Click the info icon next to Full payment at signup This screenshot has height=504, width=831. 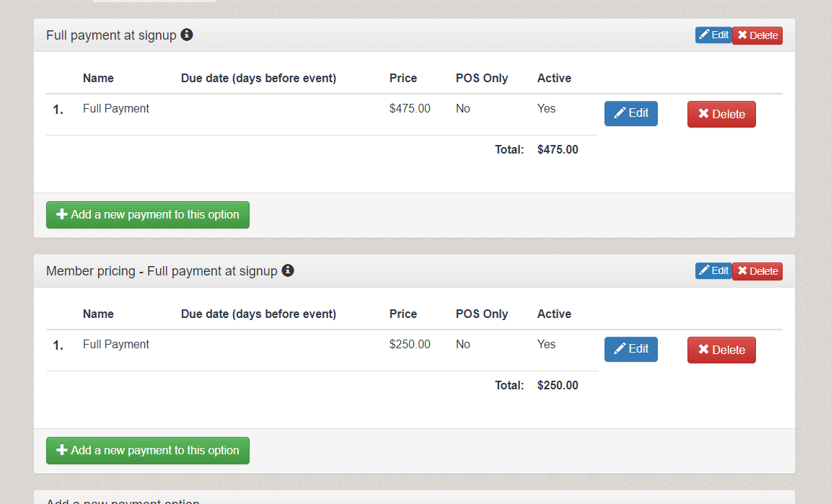pos(187,34)
